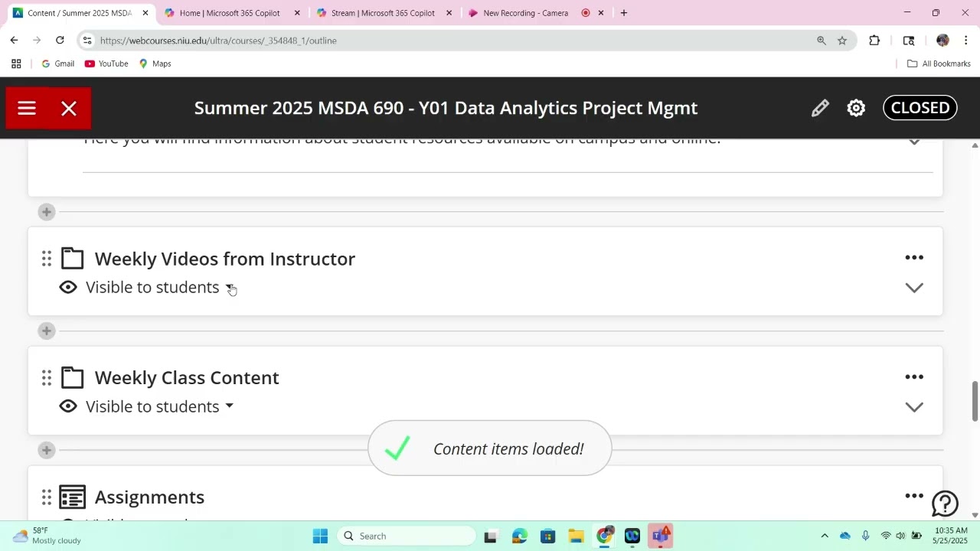Close course with white X icon

[x=69, y=108]
